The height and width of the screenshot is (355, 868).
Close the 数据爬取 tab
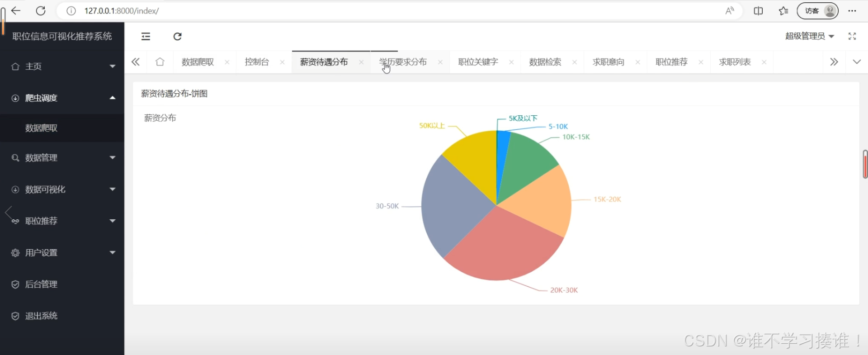click(x=227, y=62)
